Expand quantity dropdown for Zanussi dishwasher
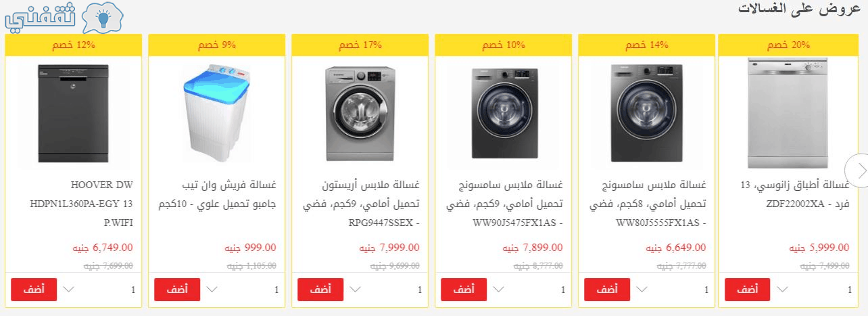This screenshot has height=316, width=868. pos(783,290)
